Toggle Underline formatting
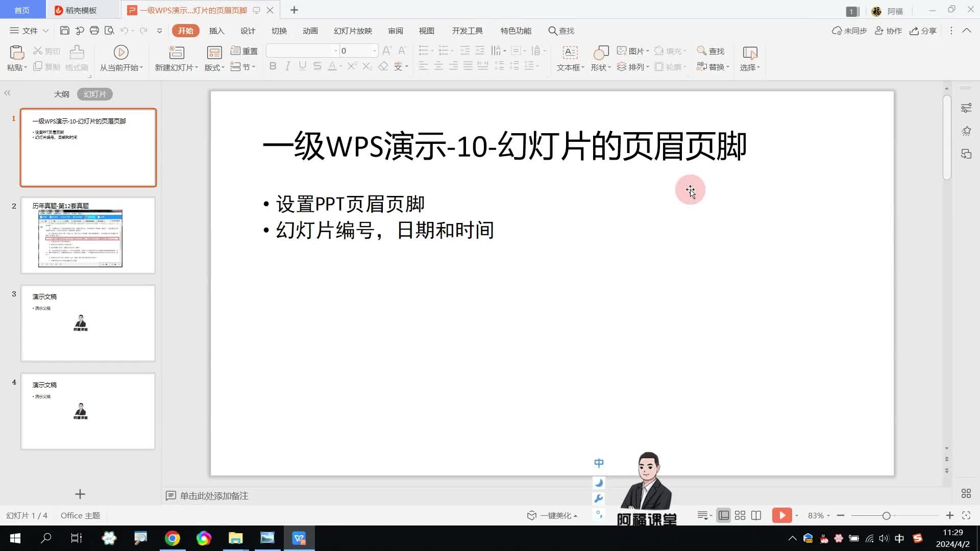Image resolution: width=980 pixels, height=551 pixels. pos(302,66)
